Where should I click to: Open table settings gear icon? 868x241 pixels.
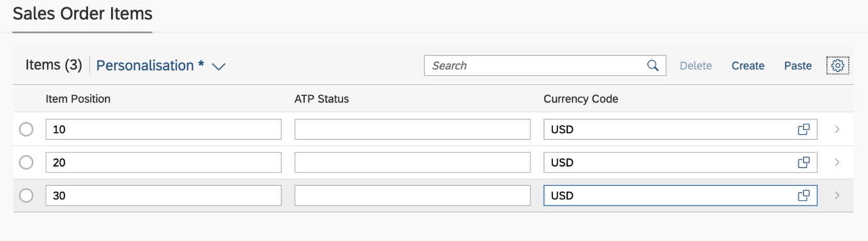pos(837,65)
